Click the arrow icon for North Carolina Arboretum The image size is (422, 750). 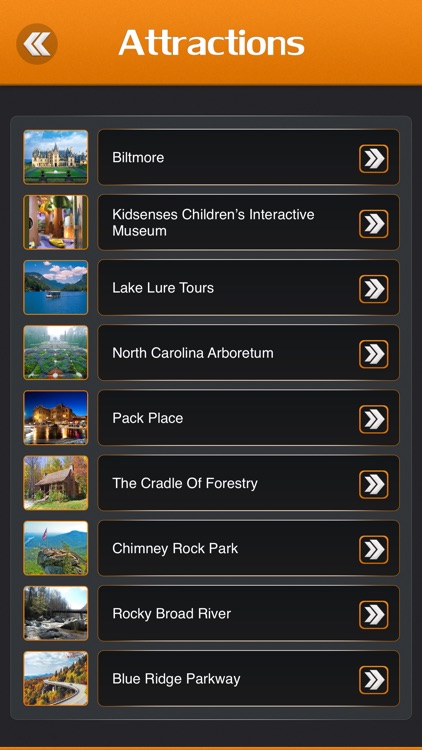[374, 354]
